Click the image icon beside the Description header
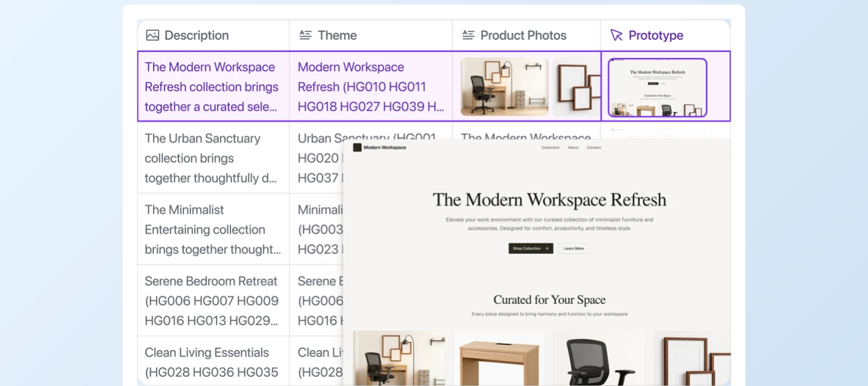The width and height of the screenshot is (868, 386). pyautogui.click(x=153, y=36)
